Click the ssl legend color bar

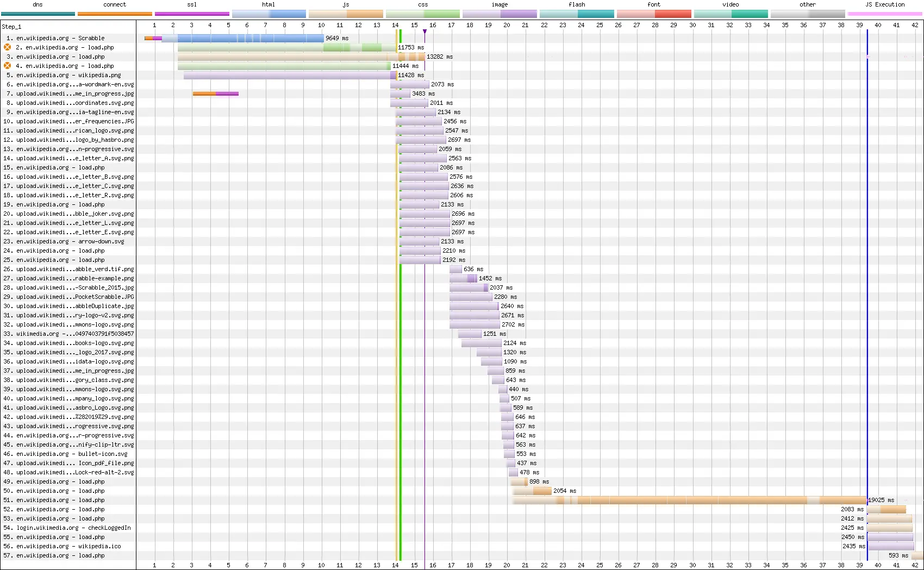(x=192, y=14)
